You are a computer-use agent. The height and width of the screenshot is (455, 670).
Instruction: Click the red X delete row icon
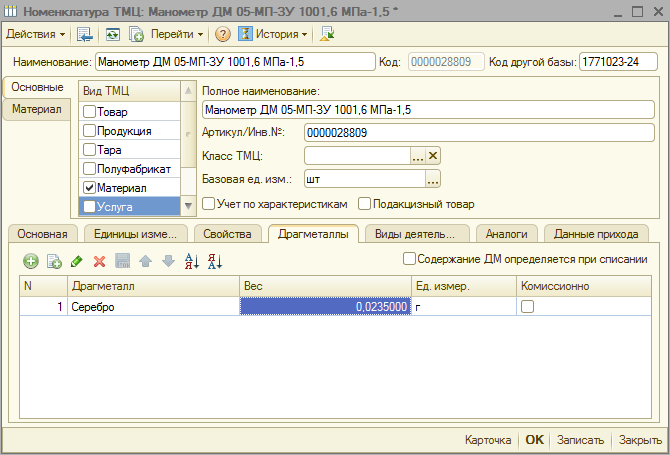point(99,261)
